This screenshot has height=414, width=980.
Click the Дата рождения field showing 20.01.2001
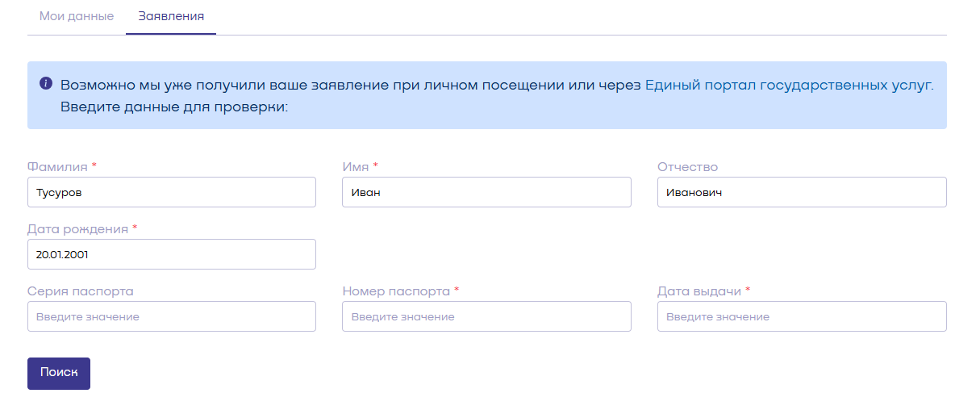[x=172, y=254]
